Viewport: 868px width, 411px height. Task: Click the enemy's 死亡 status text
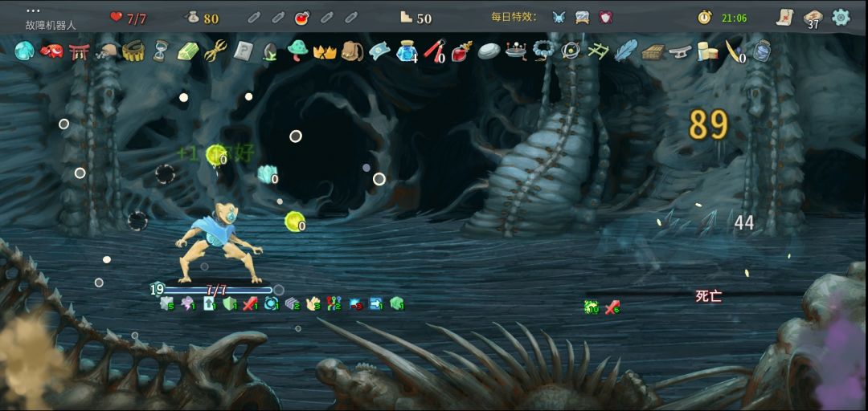coord(709,296)
